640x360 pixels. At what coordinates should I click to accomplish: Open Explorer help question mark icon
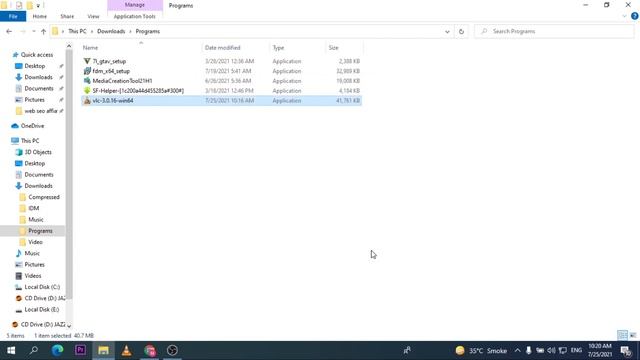[635, 16]
